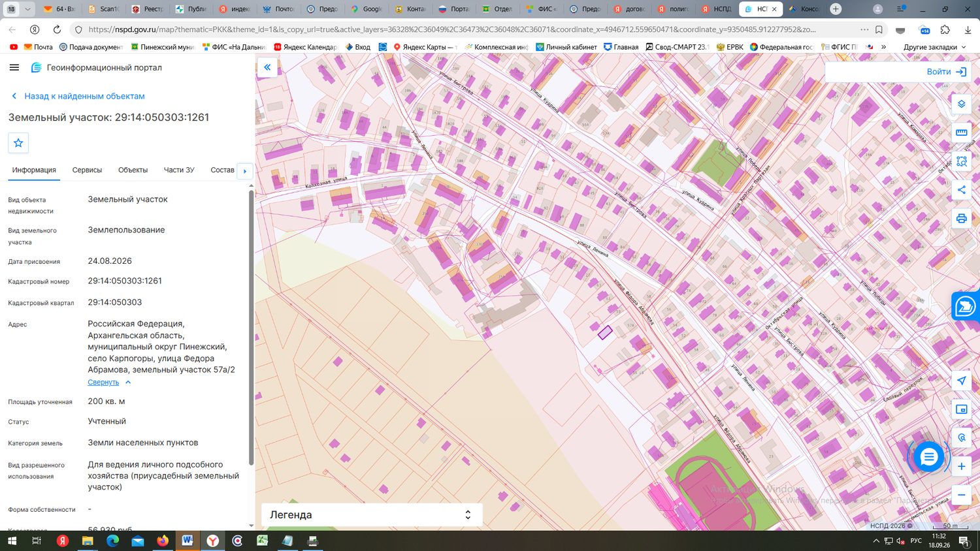Show more bookmarks with the double-arrow
This screenshot has height=551, width=980.
point(883,47)
